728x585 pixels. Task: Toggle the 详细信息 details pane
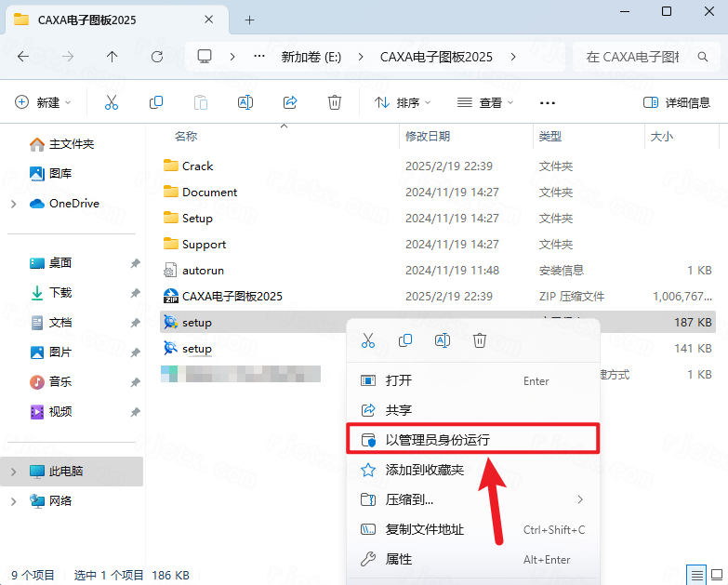(677, 102)
